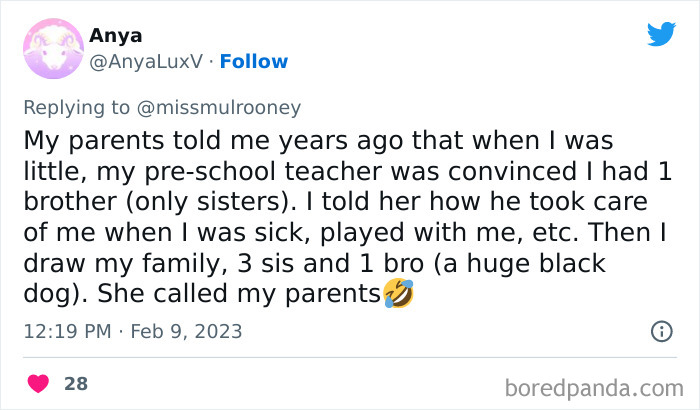Open Anya's profile avatar picture
Image resolution: width=700 pixels, height=410 pixels.
click(50, 49)
